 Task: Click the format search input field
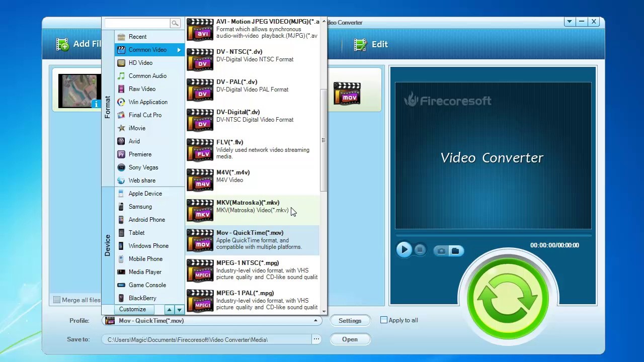pos(137,23)
